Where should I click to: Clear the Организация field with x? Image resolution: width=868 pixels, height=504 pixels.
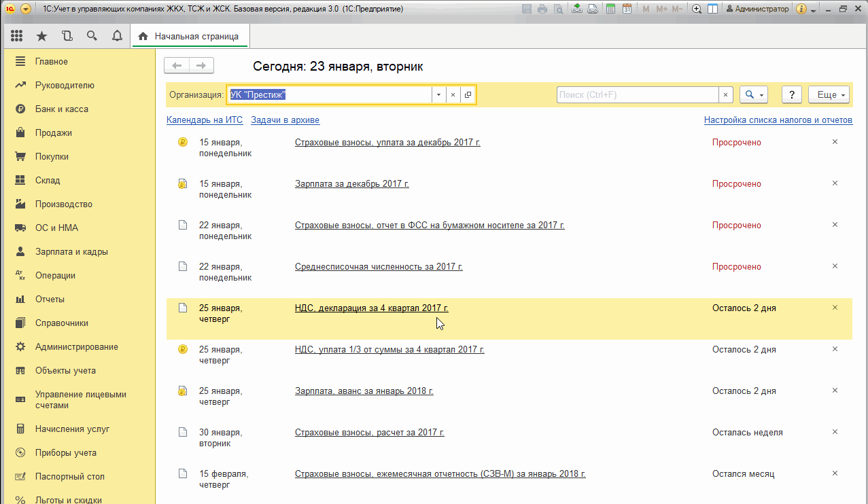click(x=453, y=95)
